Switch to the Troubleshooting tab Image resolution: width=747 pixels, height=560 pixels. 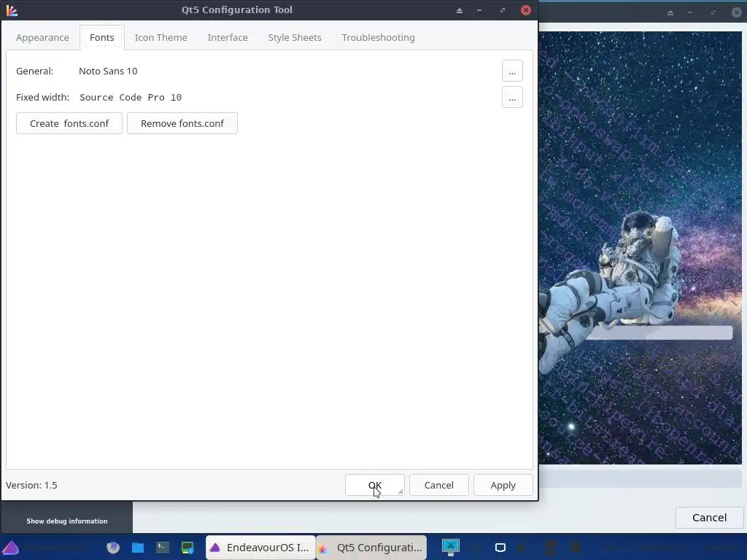click(378, 38)
